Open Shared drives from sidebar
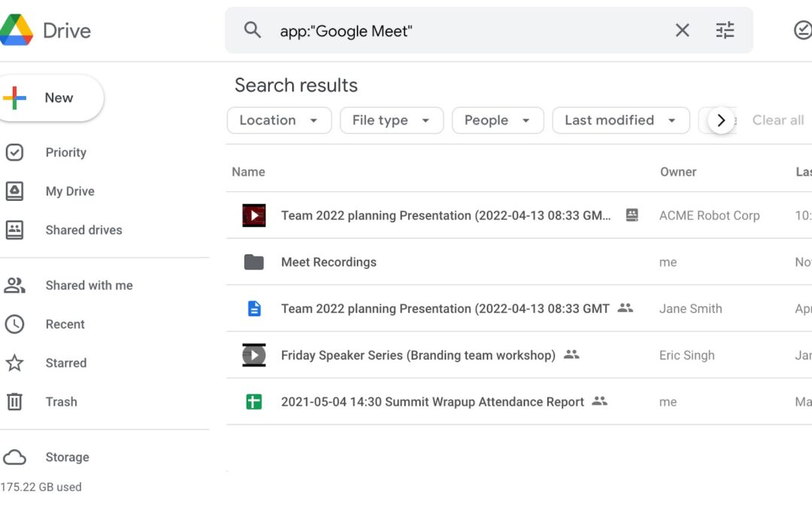 pos(84,230)
